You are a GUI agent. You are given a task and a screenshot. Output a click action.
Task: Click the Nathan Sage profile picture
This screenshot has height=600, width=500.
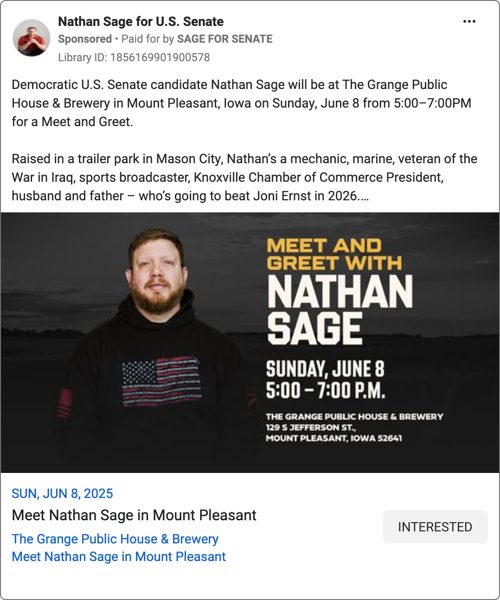pos(31,38)
